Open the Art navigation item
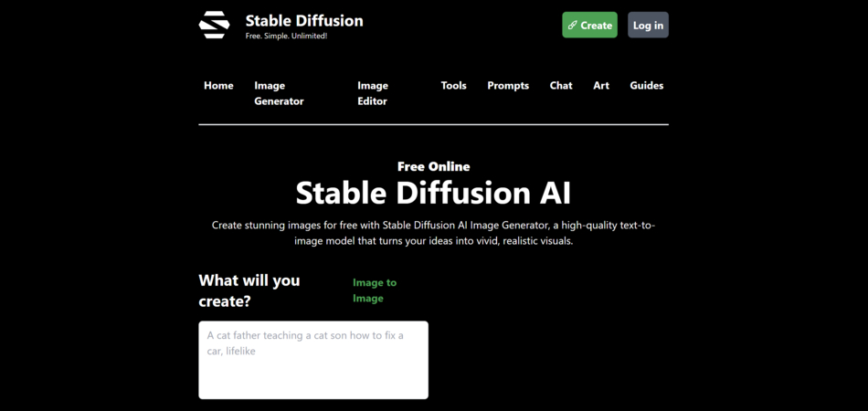Screen dimensions: 868x411 point(601,86)
